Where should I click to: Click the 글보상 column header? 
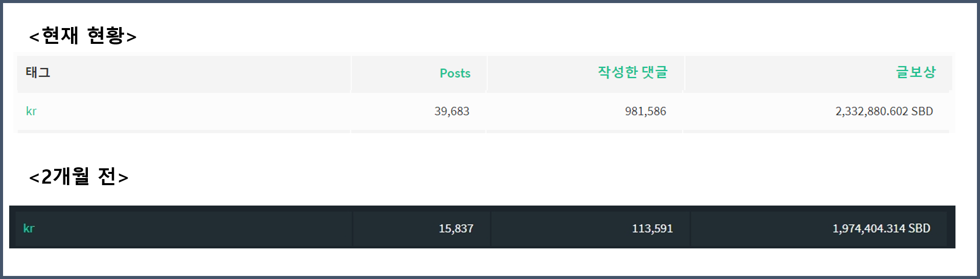point(916,72)
